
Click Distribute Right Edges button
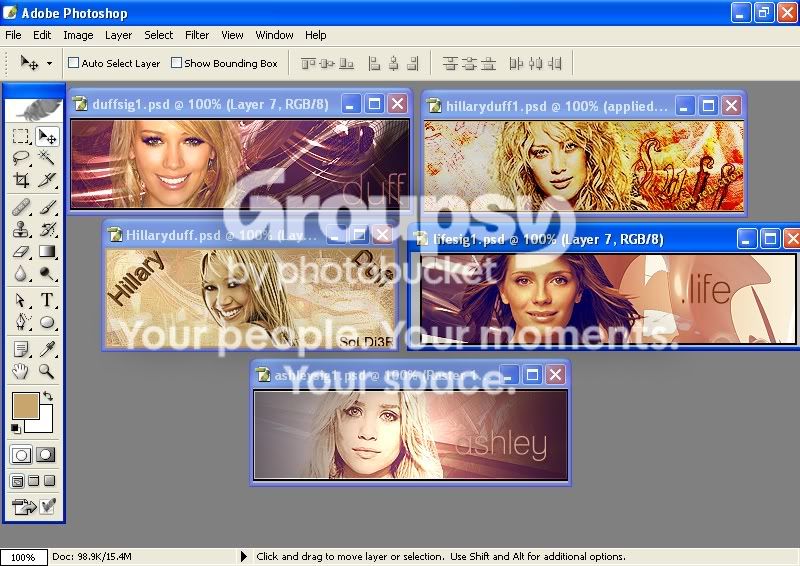tap(555, 63)
